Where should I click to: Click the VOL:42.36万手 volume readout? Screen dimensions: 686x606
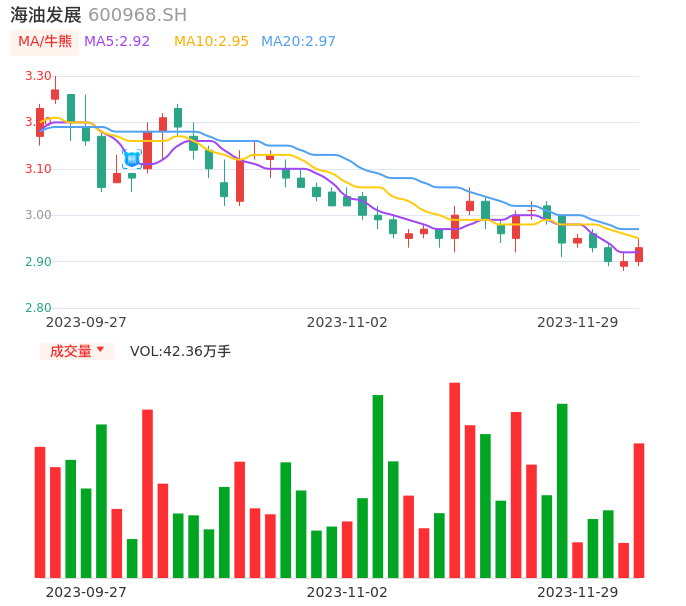[180, 351]
